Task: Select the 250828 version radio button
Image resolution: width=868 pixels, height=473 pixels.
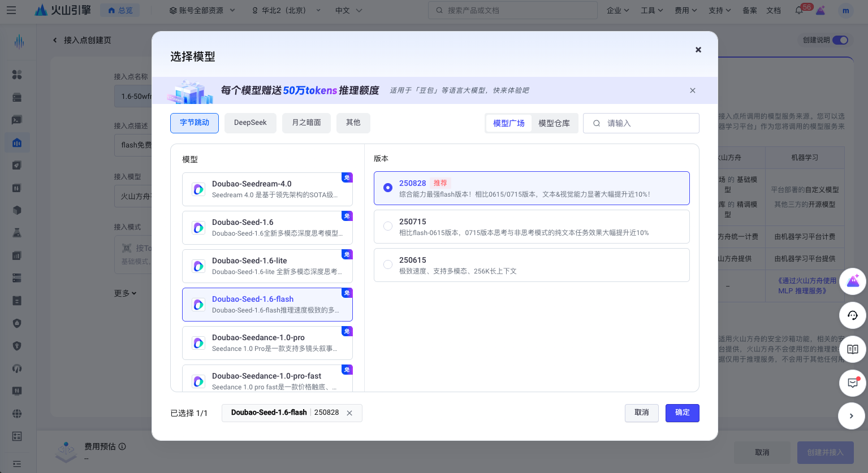Action: click(x=388, y=188)
